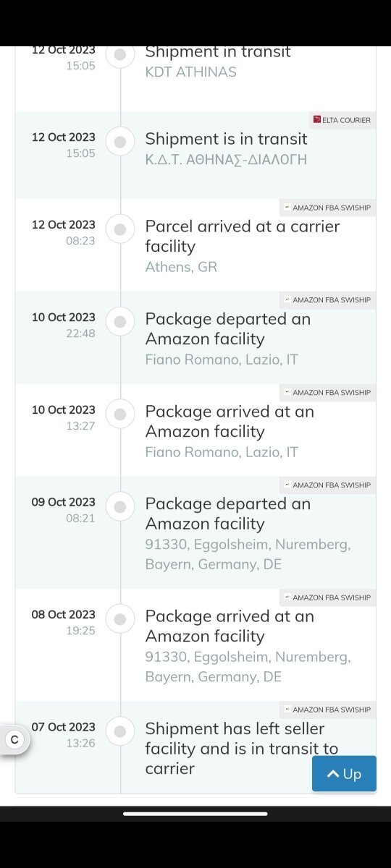Select timeline dot for Parcel arrived at carrier facility
The height and width of the screenshot is (868, 391).
(x=121, y=229)
